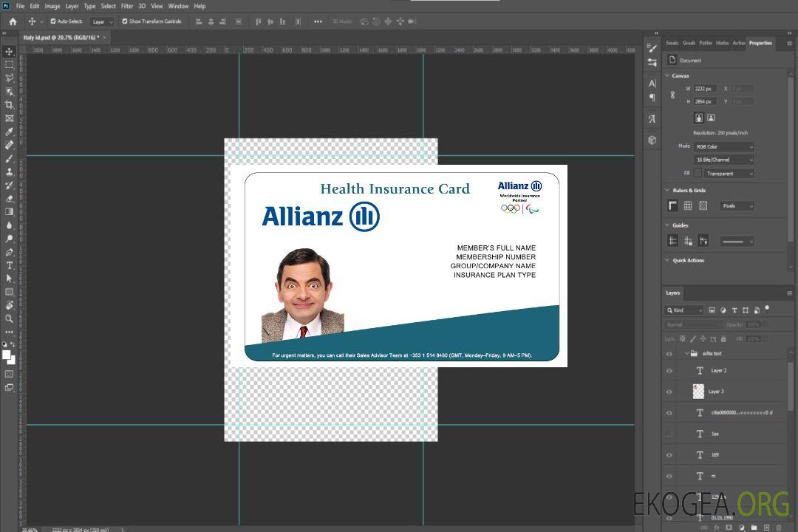Toggle Show Transform Controls checkbox
The width and height of the screenshot is (798, 532).
(x=125, y=21)
